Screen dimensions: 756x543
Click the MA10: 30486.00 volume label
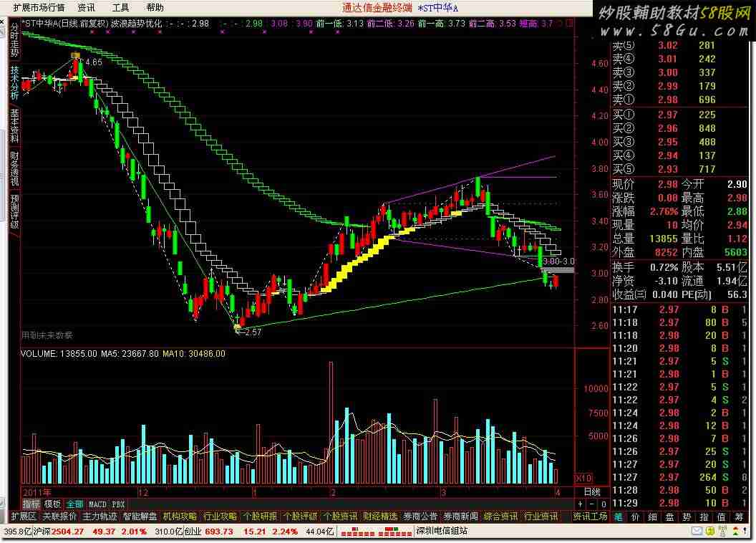pos(194,353)
